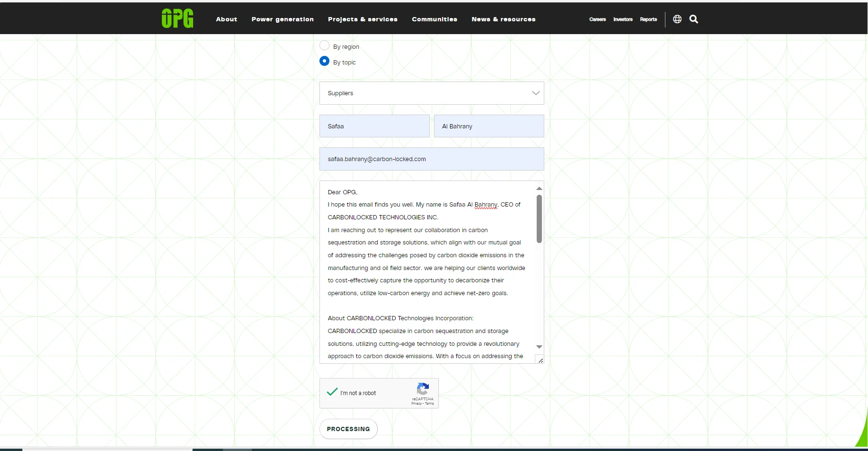Click the message scroll up arrow
868x451 pixels.
(x=539, y=189)
